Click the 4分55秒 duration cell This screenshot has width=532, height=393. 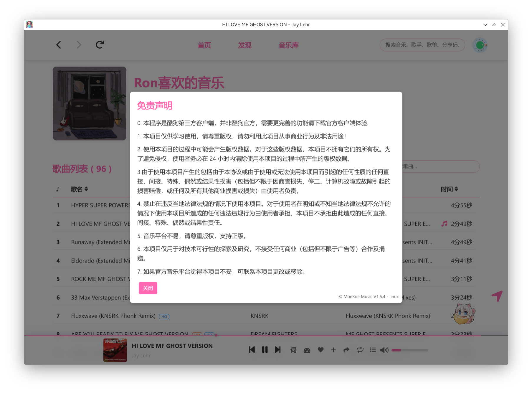tap(461, 205)
